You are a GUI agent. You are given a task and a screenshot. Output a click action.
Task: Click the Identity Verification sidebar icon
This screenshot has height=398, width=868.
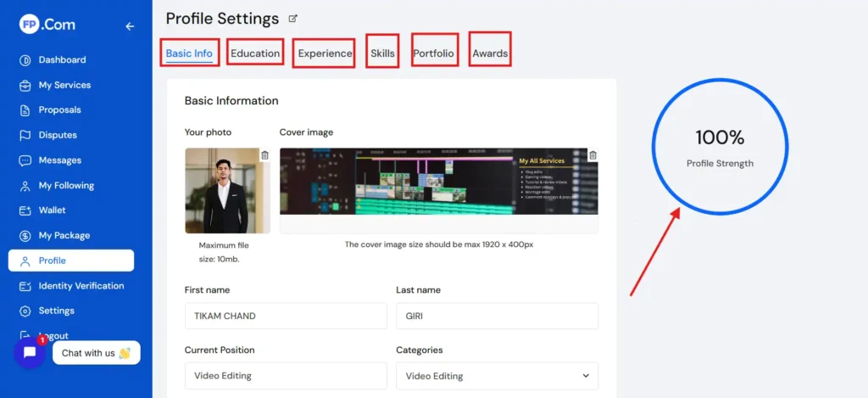(x=25, y=286)
